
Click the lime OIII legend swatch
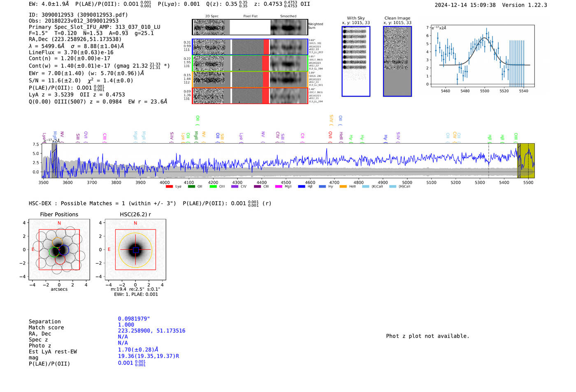click(x=213, y=187)
